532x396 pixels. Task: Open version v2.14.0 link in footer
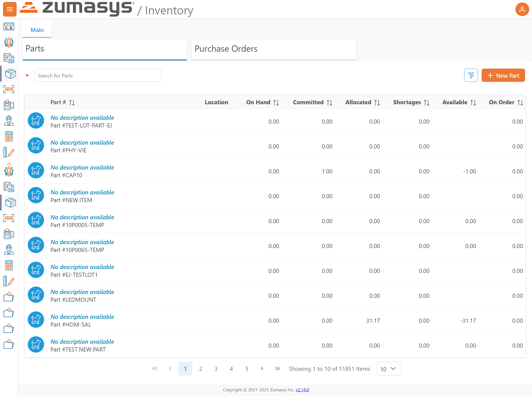coord(302,390)
